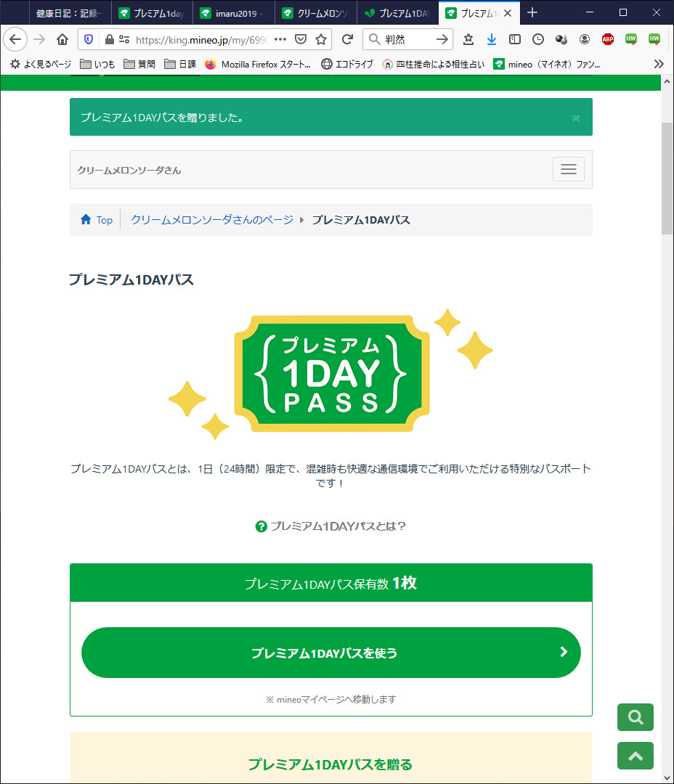
Task: Switch to the 健康日記 tab
Action: (x=69, y=13)
